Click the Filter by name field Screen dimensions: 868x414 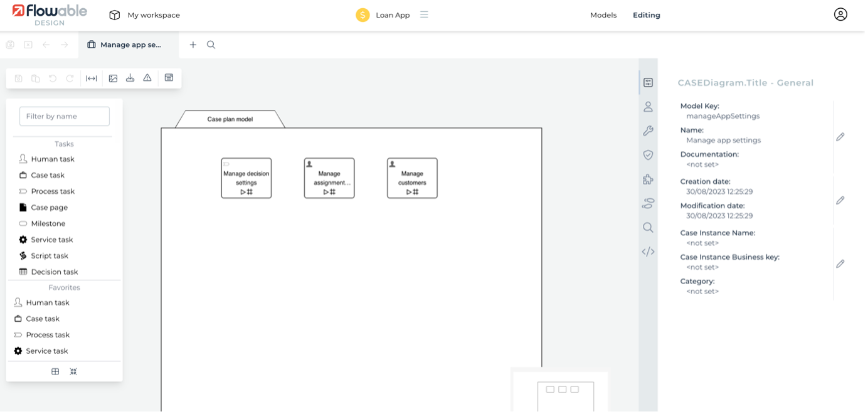(65, 116)
